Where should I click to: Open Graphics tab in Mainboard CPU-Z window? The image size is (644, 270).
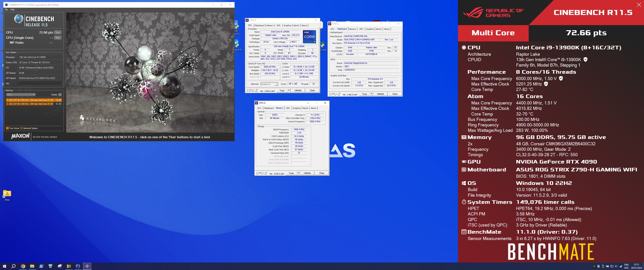click(x=370, y=29)
